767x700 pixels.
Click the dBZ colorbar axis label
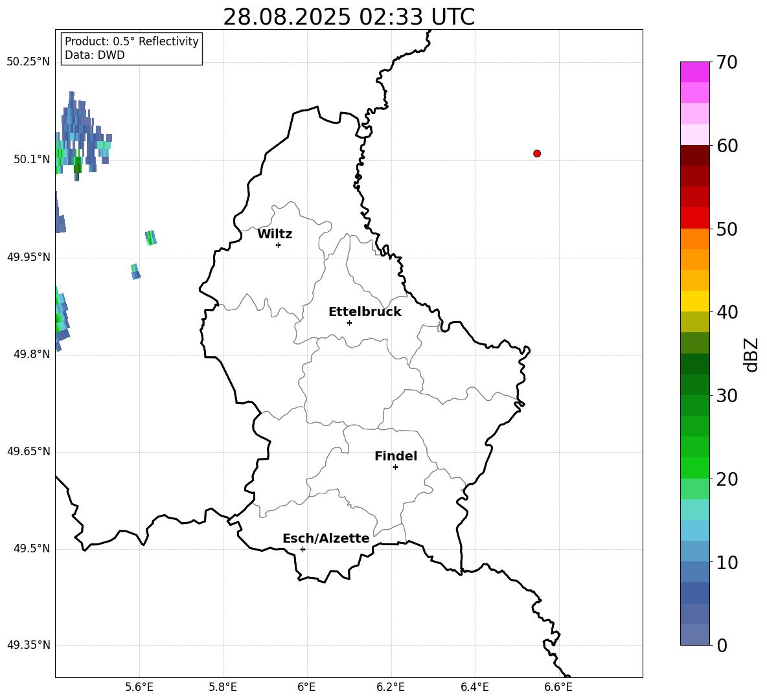pos(751,355)
